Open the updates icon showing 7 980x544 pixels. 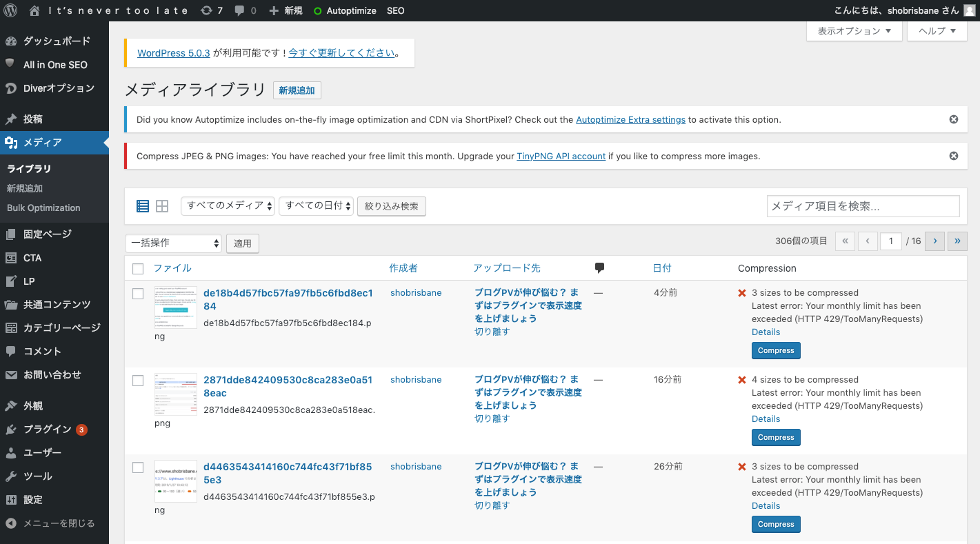tap(206, 10)
